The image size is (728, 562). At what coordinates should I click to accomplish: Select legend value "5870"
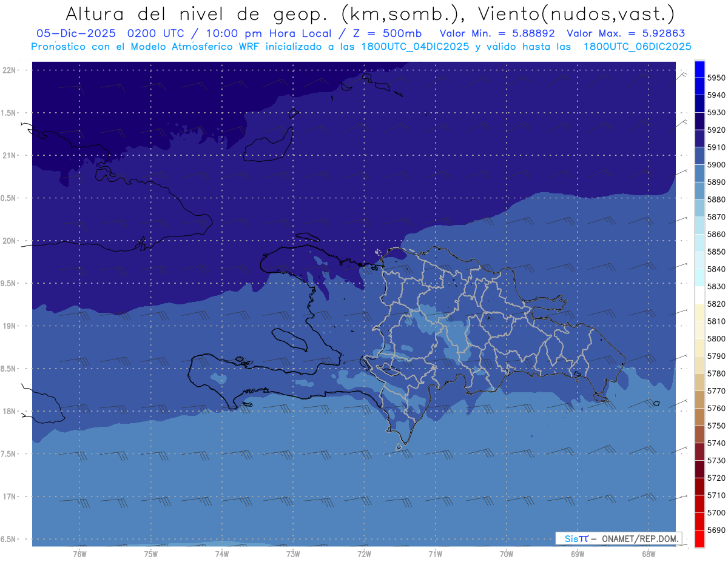(x=717, y=217)
